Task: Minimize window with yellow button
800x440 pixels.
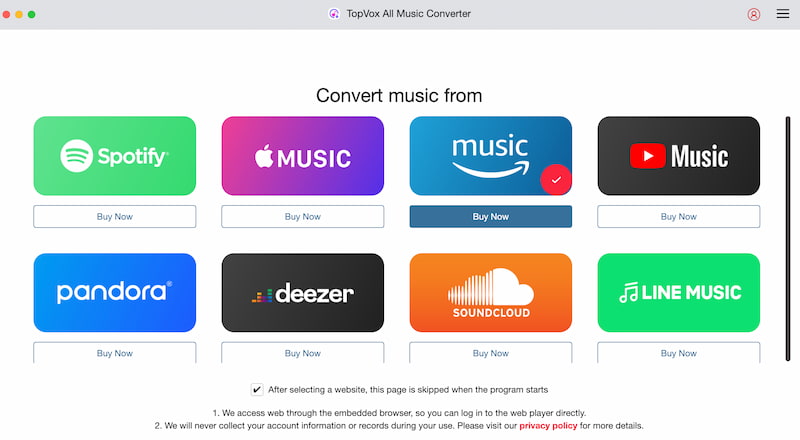Action: (19, 14)
